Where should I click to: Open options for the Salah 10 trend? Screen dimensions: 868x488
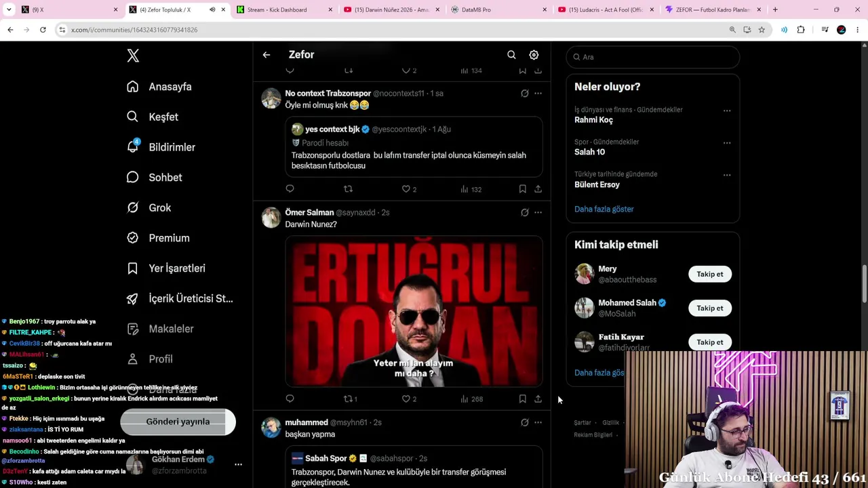[727, 143]
